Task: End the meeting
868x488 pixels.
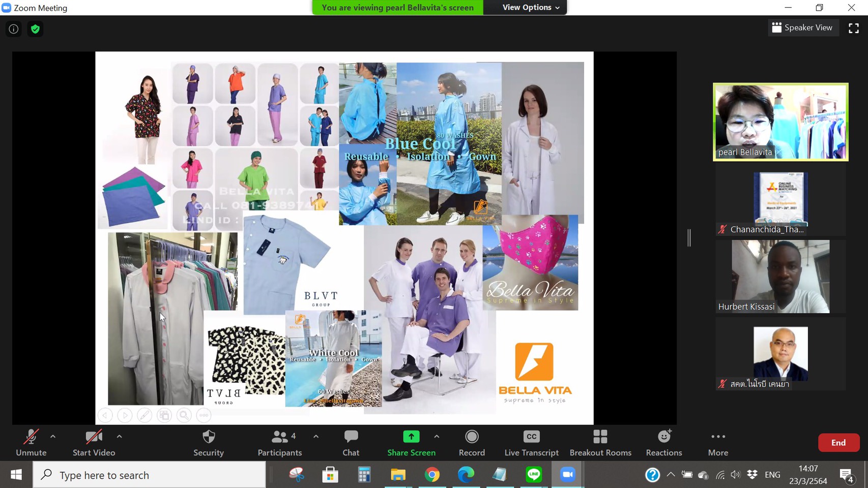Action: (x=838, y=442)
